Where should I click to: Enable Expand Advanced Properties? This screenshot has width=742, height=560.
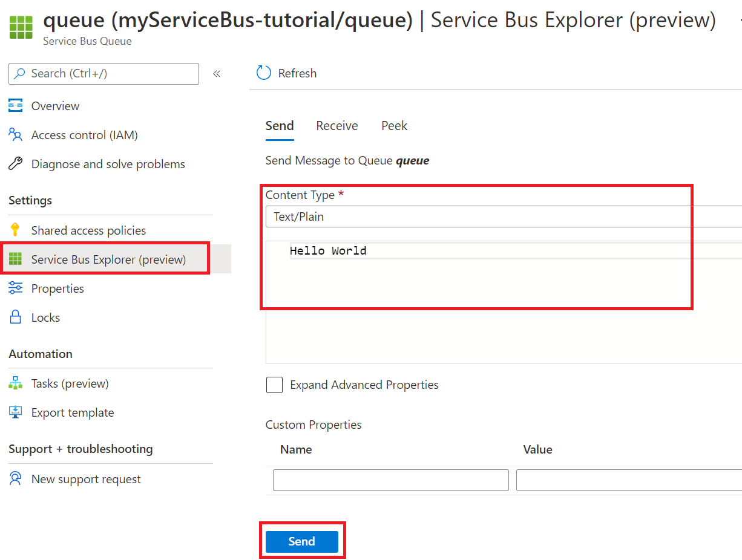click(274, 385)
